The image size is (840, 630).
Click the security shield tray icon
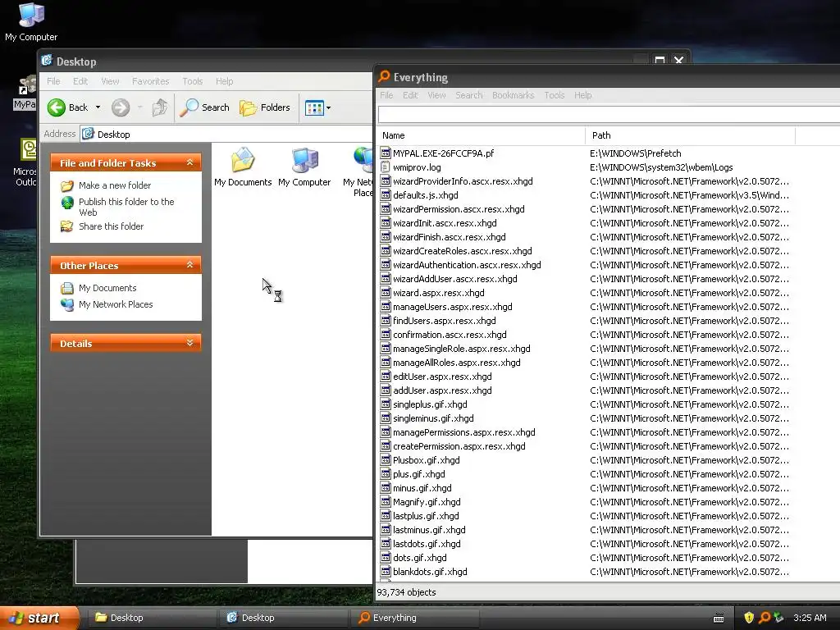pyautogui.click(x=749, y=618)
